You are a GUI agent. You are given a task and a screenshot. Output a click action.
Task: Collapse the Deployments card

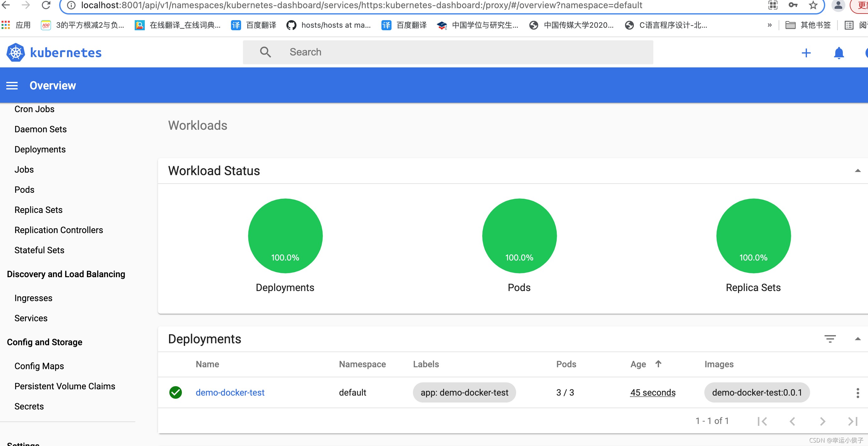tap(858, 339)
